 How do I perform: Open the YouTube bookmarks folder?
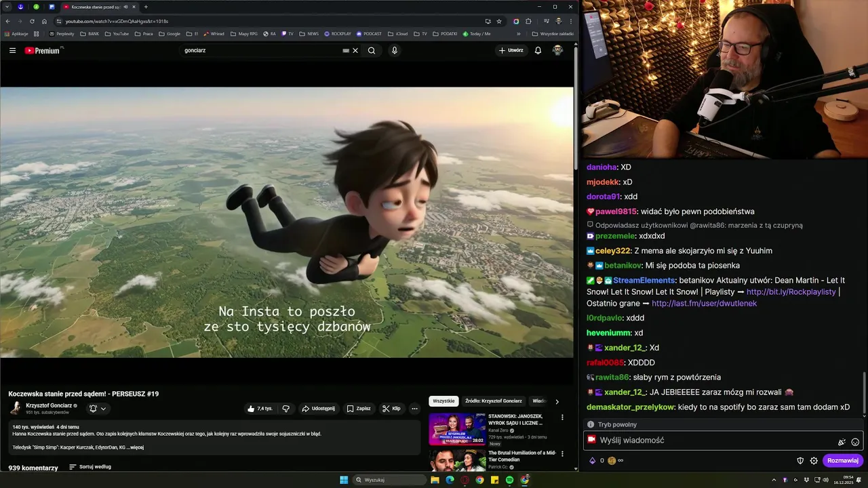click(117, 33)
